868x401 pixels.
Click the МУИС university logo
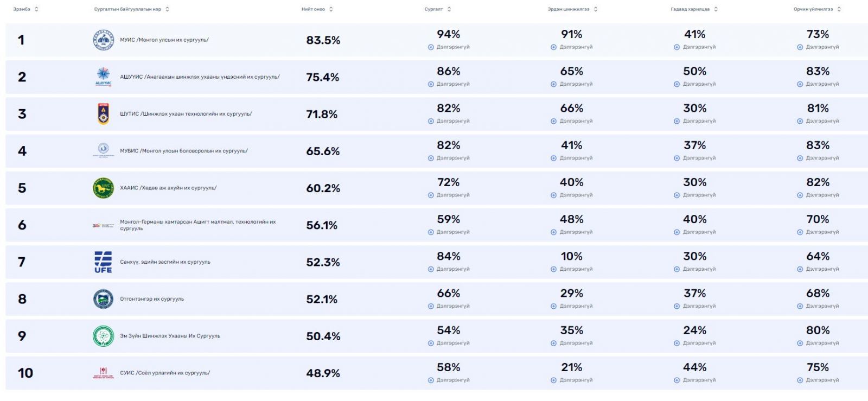[103, 40]
